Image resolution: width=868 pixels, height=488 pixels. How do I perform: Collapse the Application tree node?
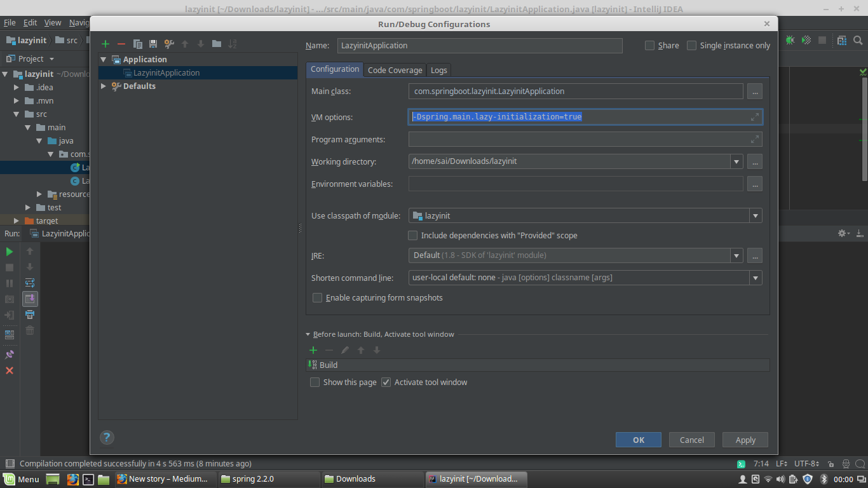104,59
